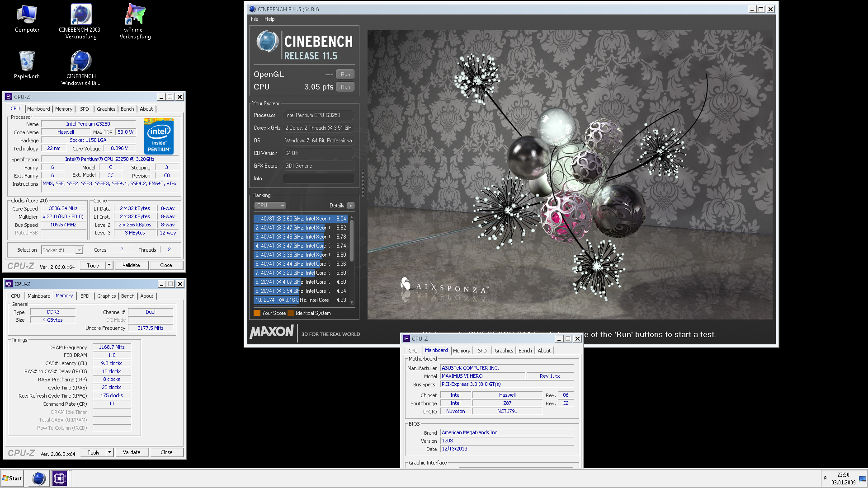
Task: Click the rendered Cinebench scene image
Action: pos(570,174)
